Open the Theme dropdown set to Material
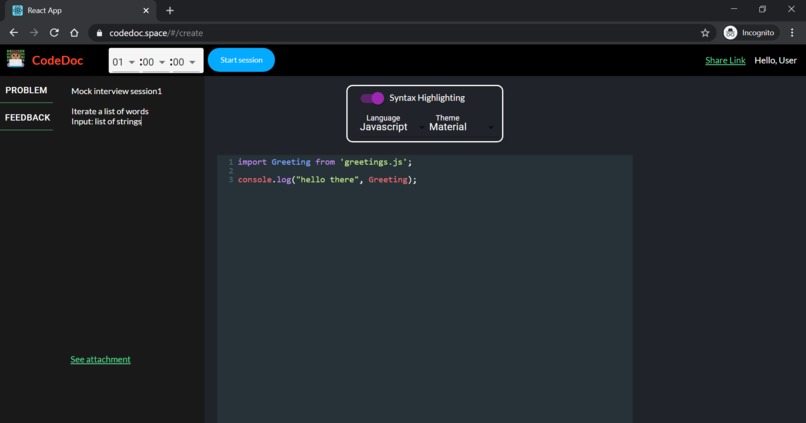This screenshot has width=806, height=423. click(462, 127)
